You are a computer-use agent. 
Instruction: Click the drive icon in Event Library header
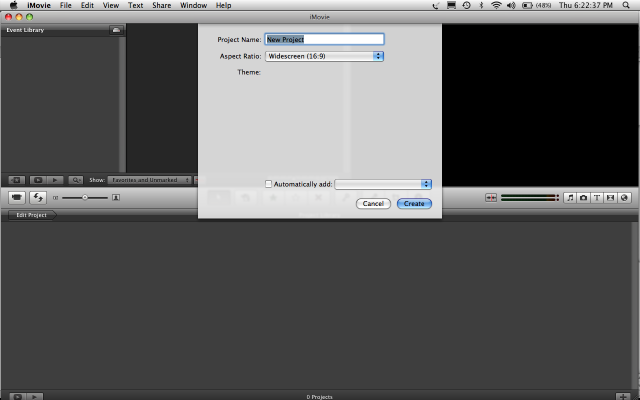coord(116,30)
